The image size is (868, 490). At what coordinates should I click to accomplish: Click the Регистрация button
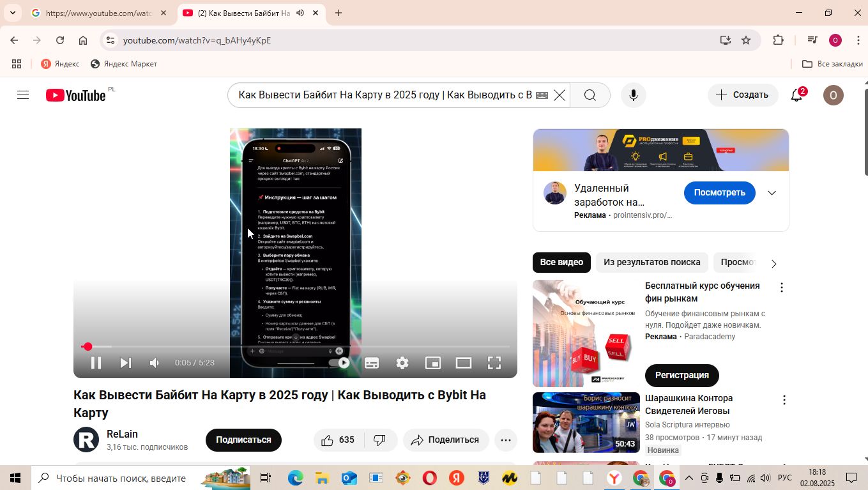tap(681, 375)
